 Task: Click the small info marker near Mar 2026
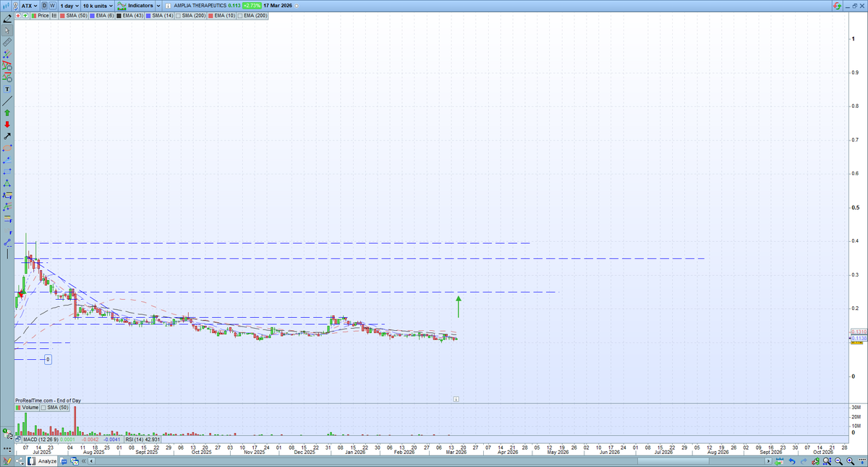click(456, 399)
